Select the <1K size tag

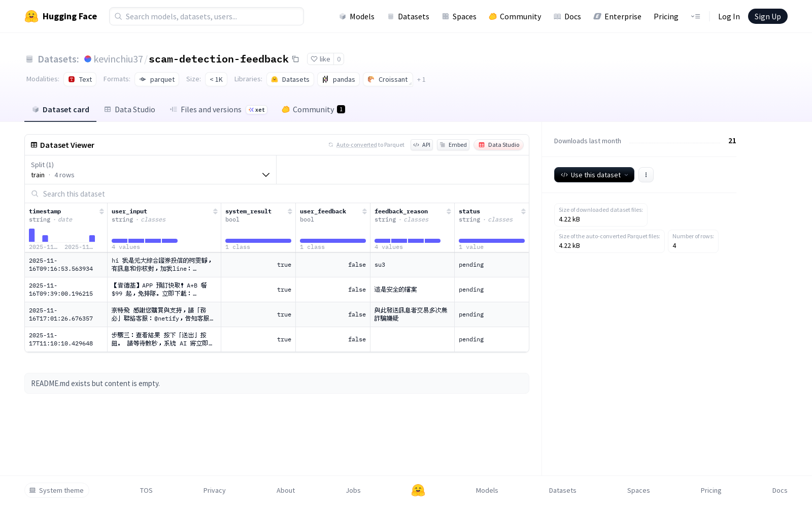pos(216,79)
